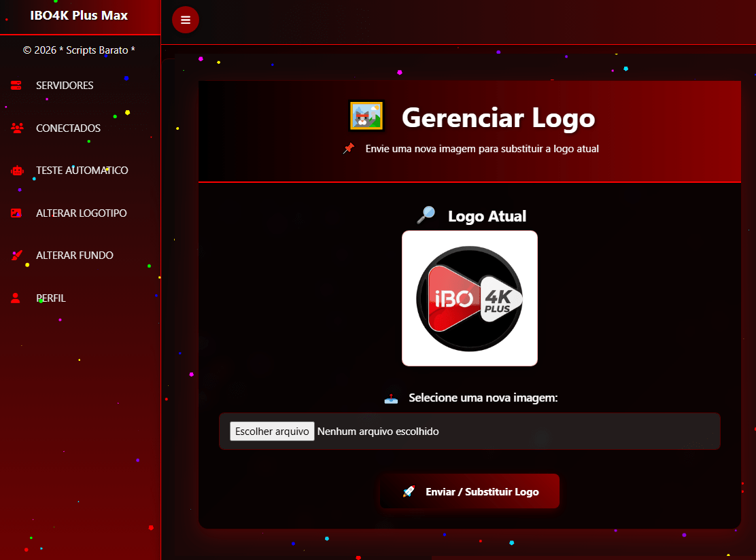Screen dimensions: 756x560
Task: Click the server icon beside SERVIDORES
Action: tap(16, 86)
